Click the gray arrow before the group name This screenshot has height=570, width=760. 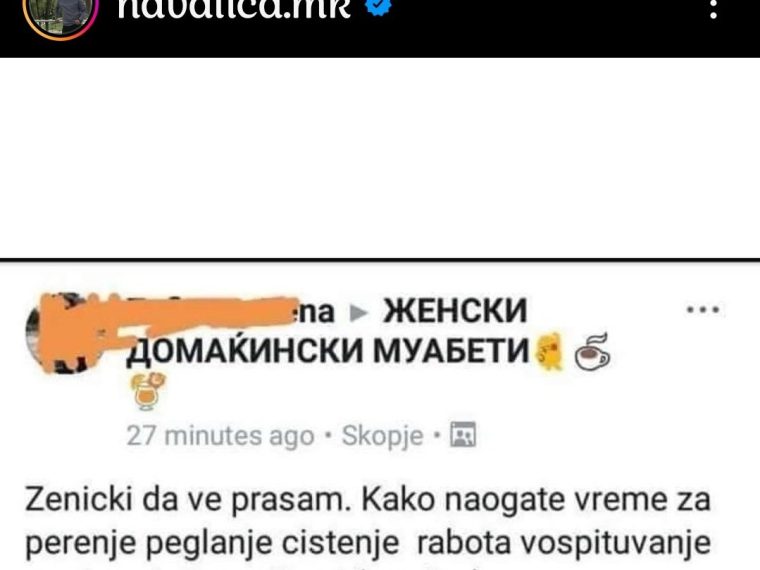(359, 314)
